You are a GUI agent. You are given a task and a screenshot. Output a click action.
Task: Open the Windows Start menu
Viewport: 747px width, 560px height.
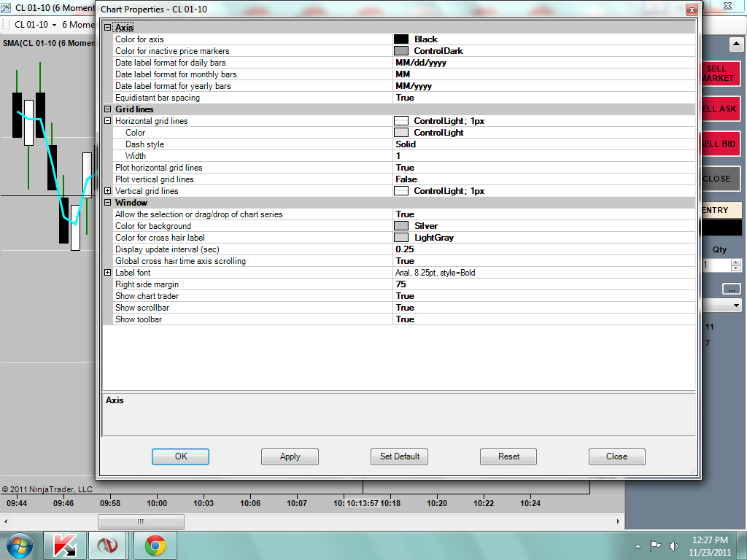pyautogui.click(x=20, y=545)
